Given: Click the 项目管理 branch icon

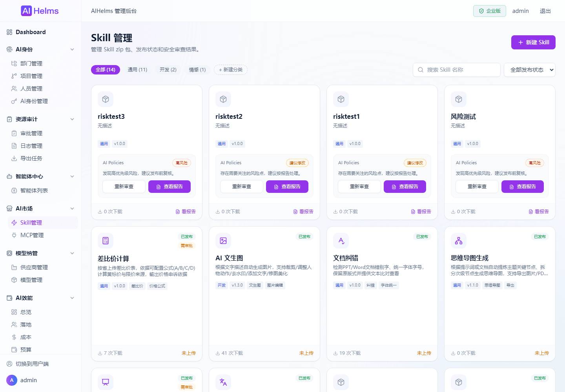Looking at the screenshot, I should pos(14,76).
